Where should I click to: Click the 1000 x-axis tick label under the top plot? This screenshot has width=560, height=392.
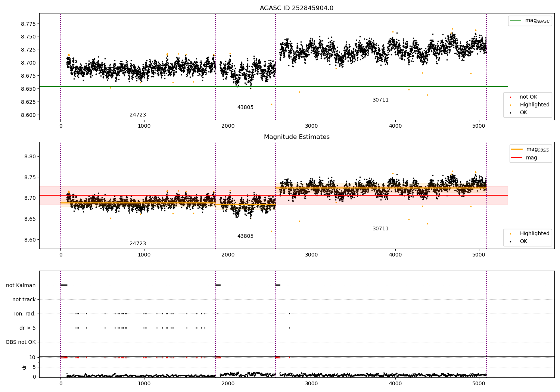tap(144, 126)
